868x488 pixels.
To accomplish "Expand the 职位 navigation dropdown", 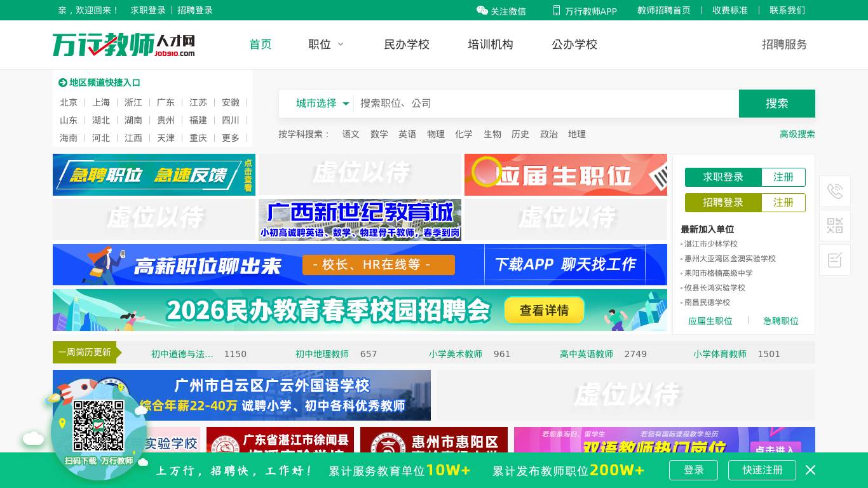I will tap(326, 44).
